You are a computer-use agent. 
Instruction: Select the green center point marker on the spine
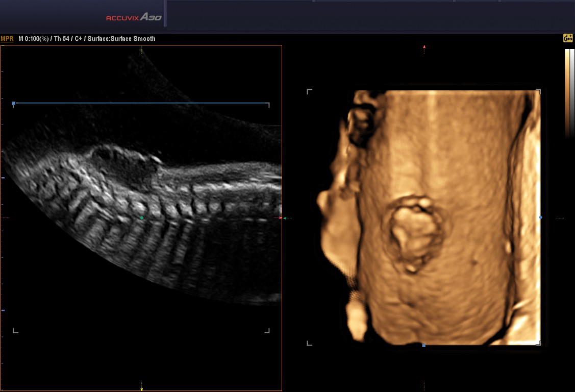(x=142, y=218)
